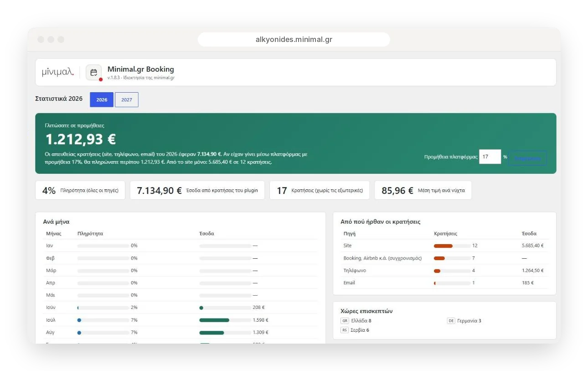Click the "4%" occupancy stat card
The height and width of the screenshot is (371, 588).
80,190
